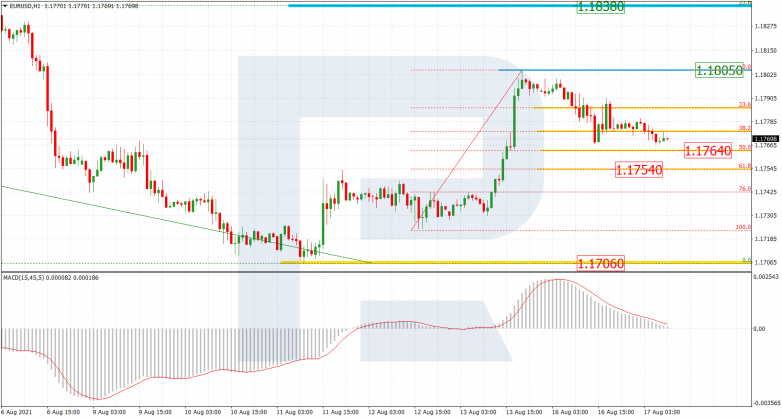Click the 1.17905 value on price axis

click(766, 98)
